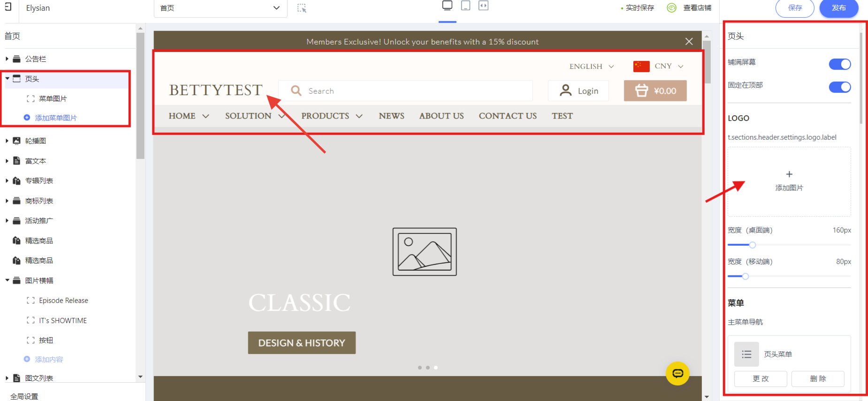Click the 宽度 (桌面端) slider handle
The image size is (868, 401).
752,245
